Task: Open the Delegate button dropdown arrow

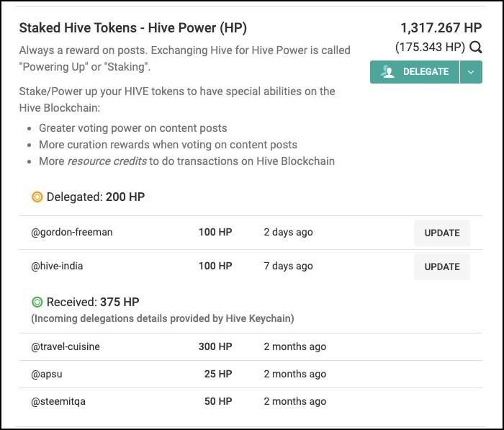Action: (471, 72)
